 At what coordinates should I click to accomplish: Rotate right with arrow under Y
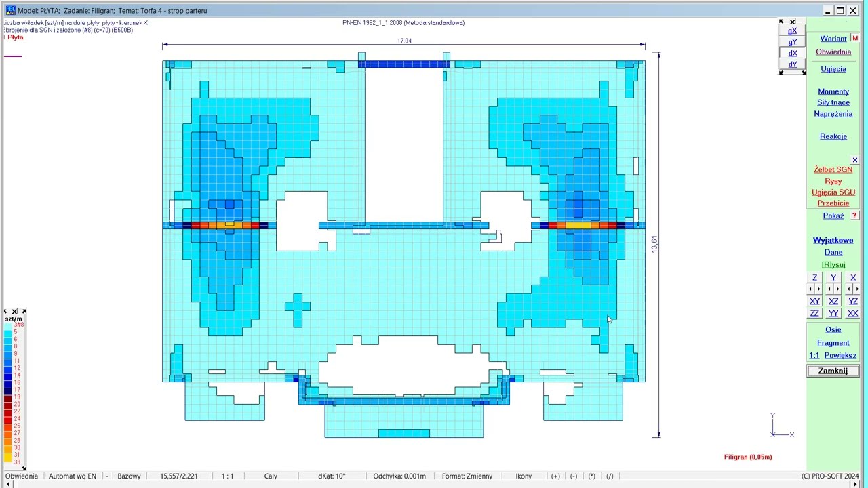point(837,289)
